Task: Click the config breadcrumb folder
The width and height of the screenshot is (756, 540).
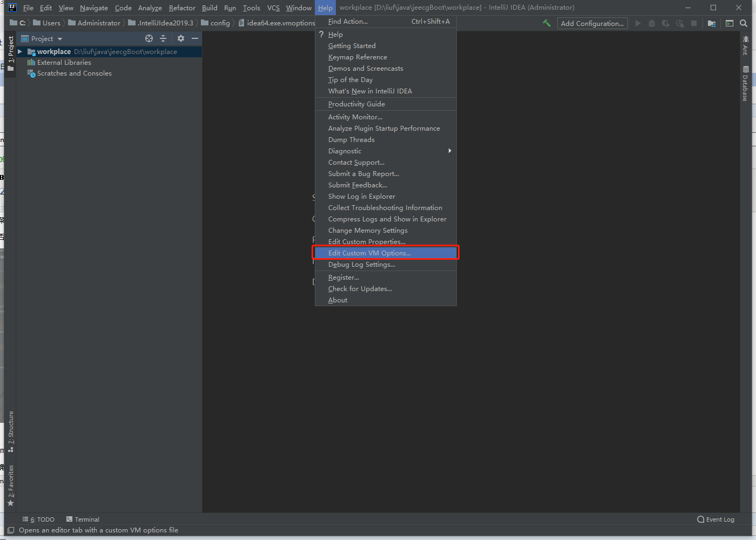Action: pos(215,23)
